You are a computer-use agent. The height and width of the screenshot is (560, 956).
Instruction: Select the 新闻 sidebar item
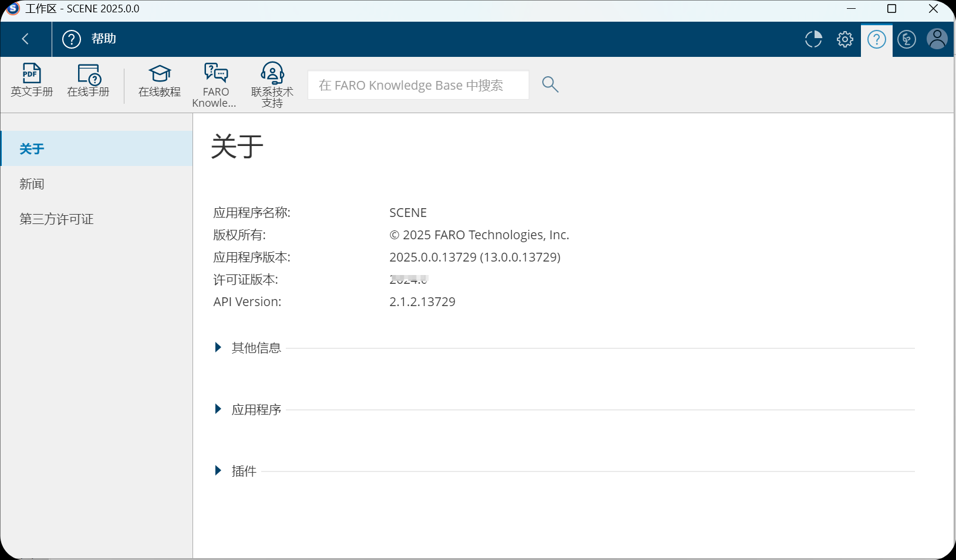(96, 184)
